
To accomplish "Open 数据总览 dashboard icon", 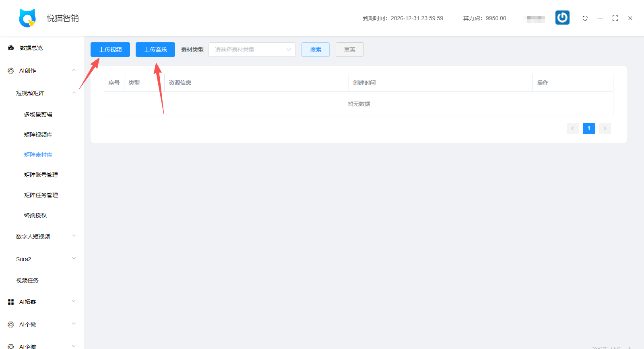I will (11, 48).
